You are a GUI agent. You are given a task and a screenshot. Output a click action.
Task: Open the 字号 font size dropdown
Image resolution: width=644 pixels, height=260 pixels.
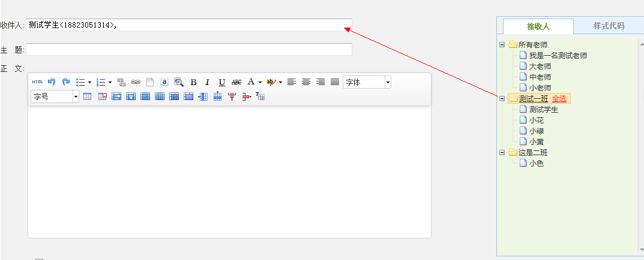[76, 96]
